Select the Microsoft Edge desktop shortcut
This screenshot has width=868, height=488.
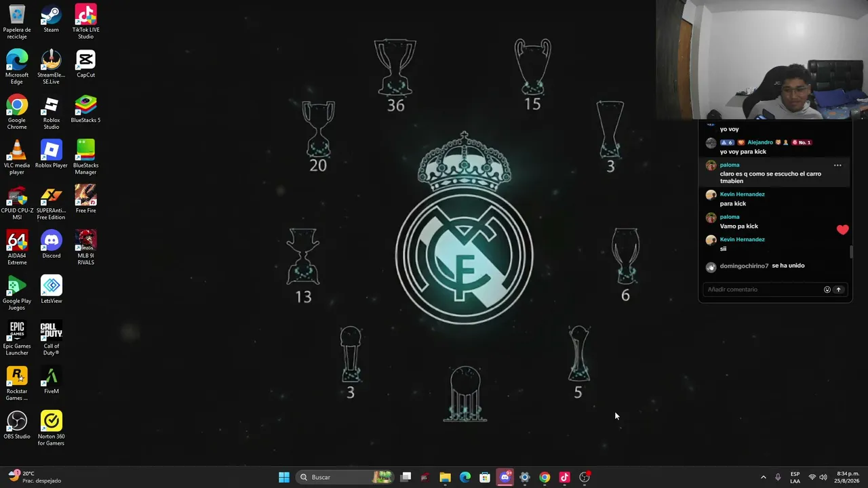17,66
